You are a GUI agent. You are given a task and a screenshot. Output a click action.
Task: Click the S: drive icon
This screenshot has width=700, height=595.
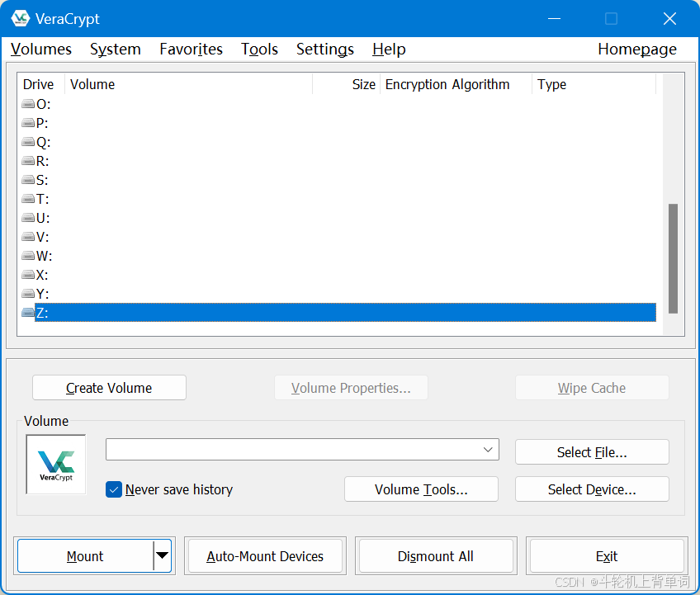[28, 180]
